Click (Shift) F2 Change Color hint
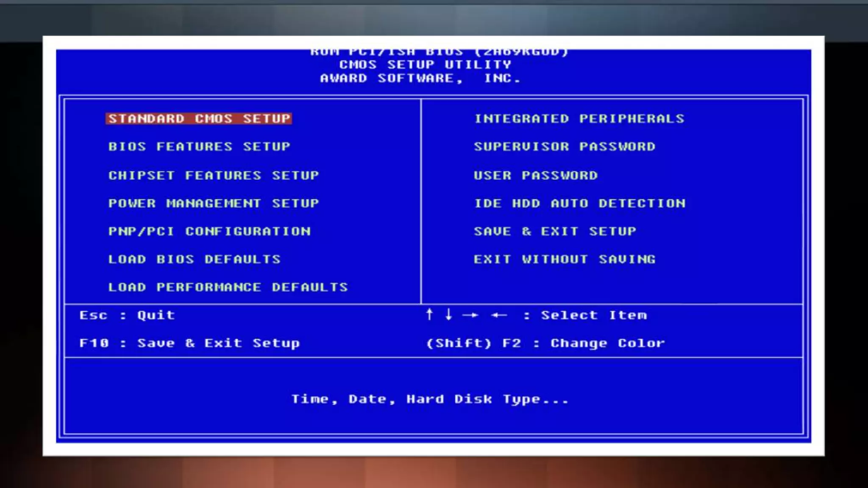 [545, 343]
